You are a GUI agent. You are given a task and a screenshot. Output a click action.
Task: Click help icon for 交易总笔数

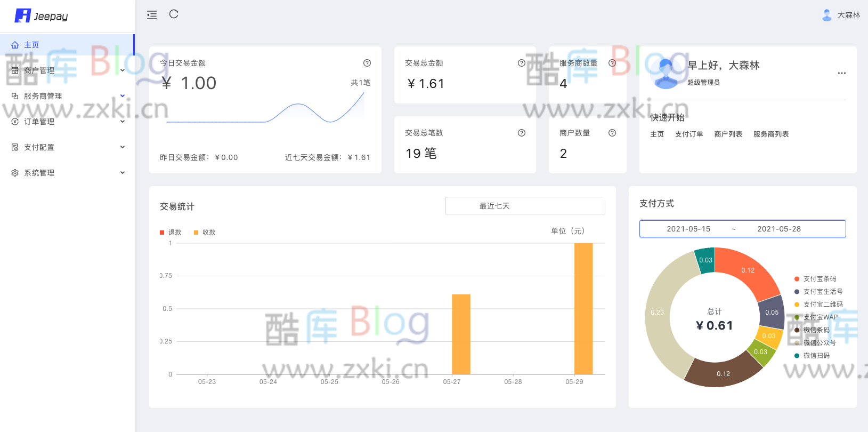522,133
